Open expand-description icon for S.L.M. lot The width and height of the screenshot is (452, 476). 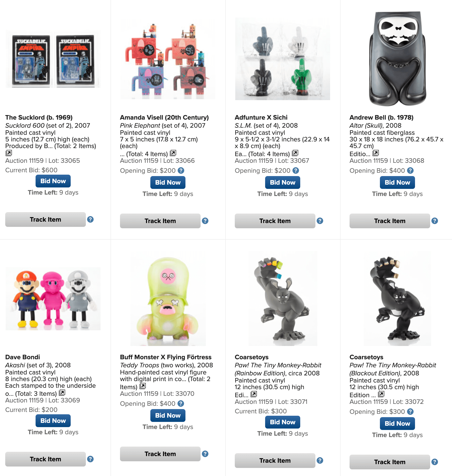295,153
